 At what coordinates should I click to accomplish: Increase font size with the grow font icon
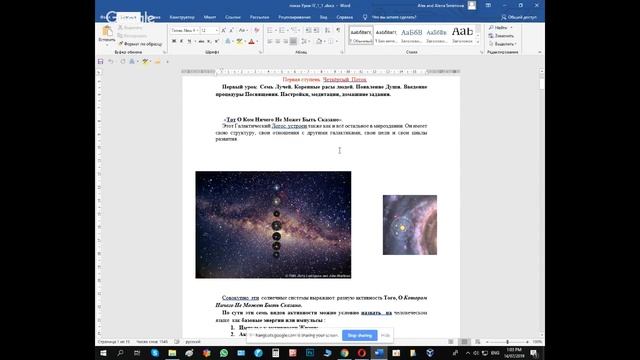pyautogui.click(x=224, y=31)
